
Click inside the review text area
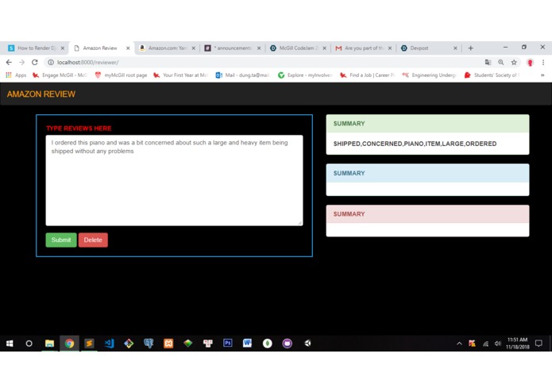click(x=174, y=180)
